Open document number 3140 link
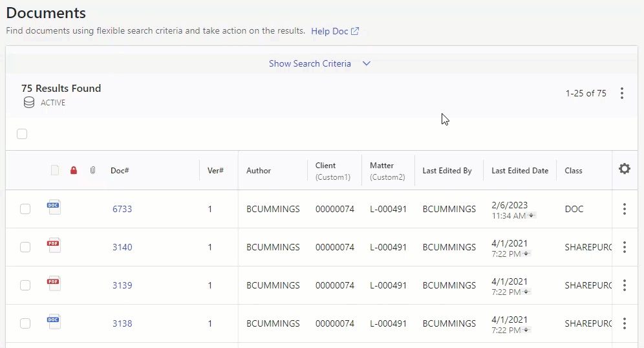Image resolution: width=644 pixels, height=348 pixels. pos(122,247)
